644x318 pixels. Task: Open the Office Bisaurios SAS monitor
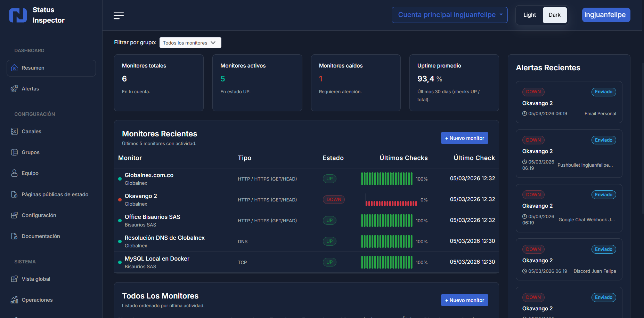click(153, 217)
